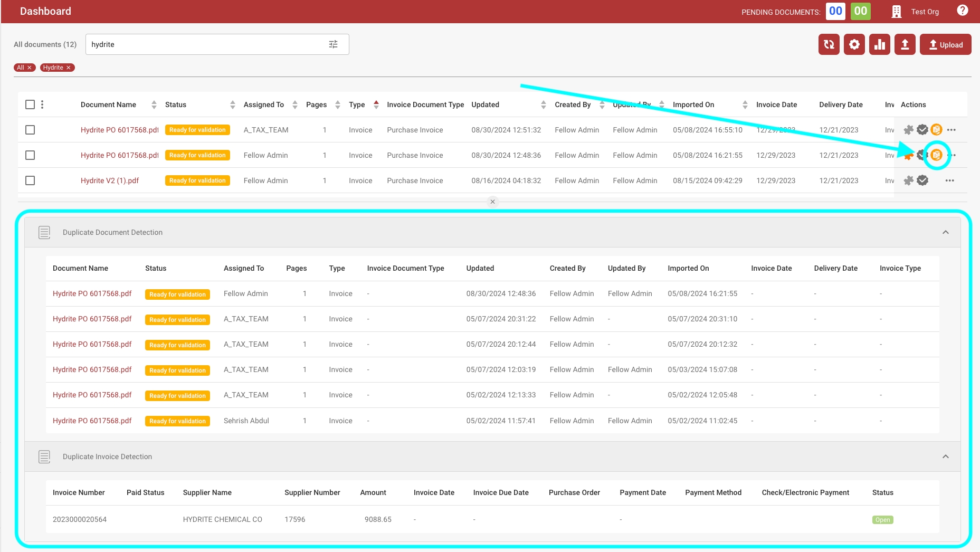Click the red refresh documents button
The width and height of the screenshot is (980, 552).
point(829,44)
